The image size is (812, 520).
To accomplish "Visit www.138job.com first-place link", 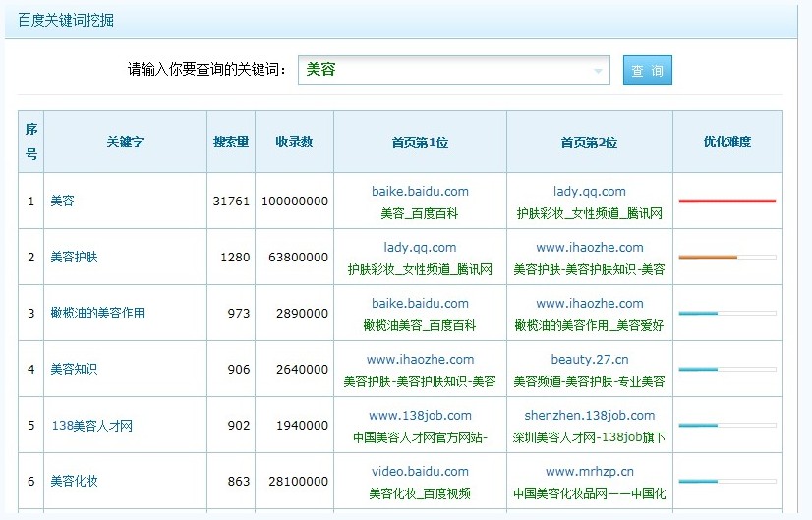I will [x=420, y=416].
